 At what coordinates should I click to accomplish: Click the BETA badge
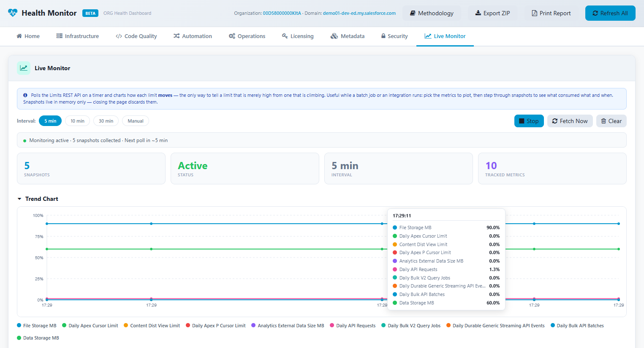(x=90, y=13)
